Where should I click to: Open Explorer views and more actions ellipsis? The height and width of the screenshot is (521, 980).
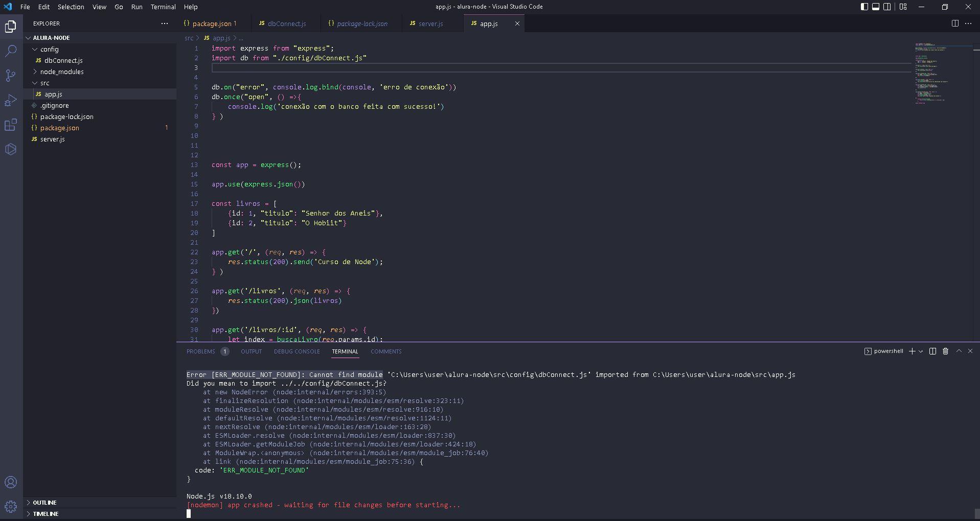[164, 23]
